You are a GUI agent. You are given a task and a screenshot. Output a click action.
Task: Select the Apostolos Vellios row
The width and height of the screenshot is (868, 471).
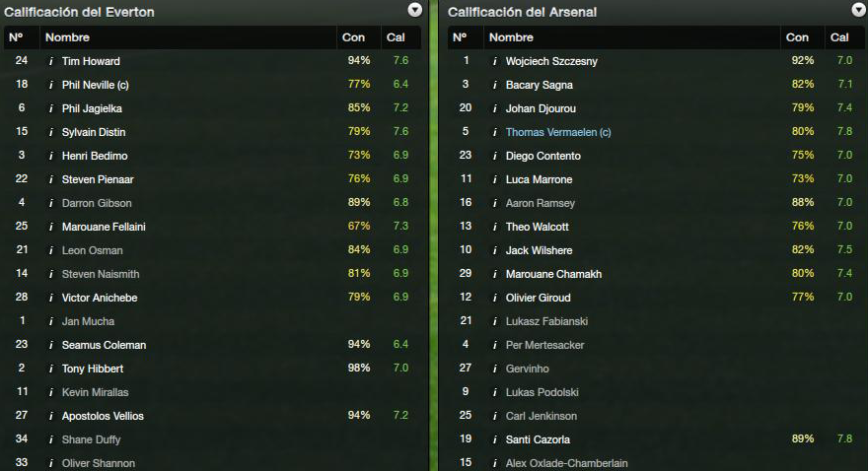213,416
